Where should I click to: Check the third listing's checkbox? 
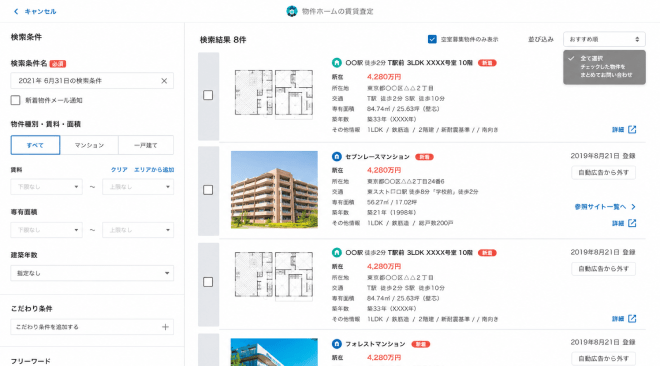208,282
